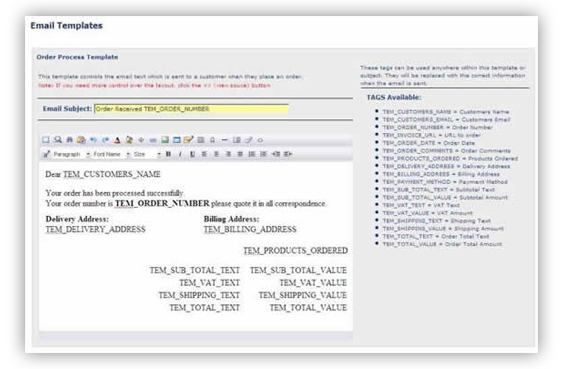Toggle underline formatting

[192, 154]
